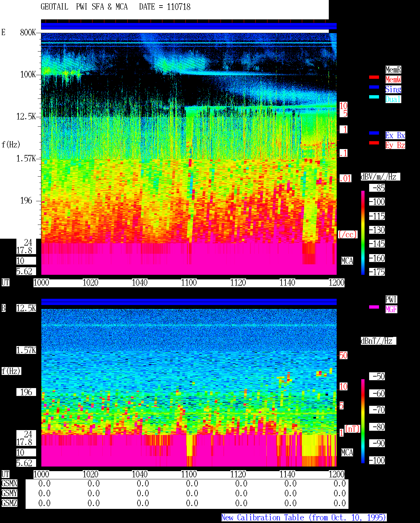Click the dBV/m/√Hz color scale bar
The width and height of the screenshot is (420, 523).
coord(363,233)
